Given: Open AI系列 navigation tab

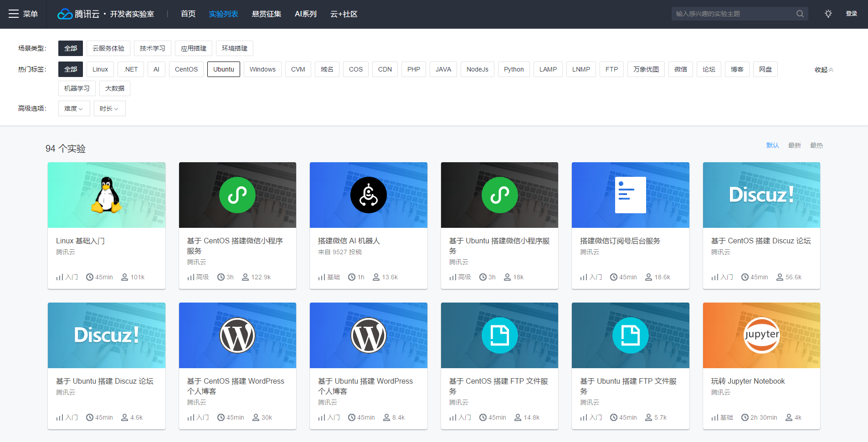Looking at the screenshot, I should click(306, 14).
